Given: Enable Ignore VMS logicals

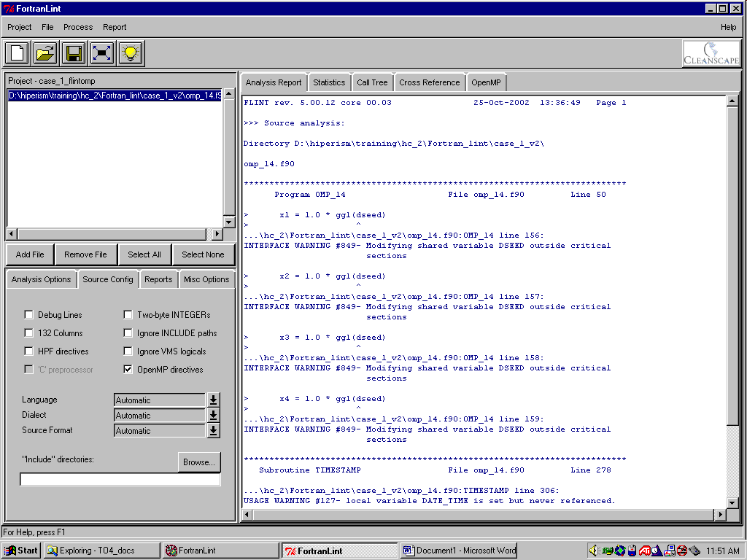Looking at the screenshot, I should coord(128,351).
